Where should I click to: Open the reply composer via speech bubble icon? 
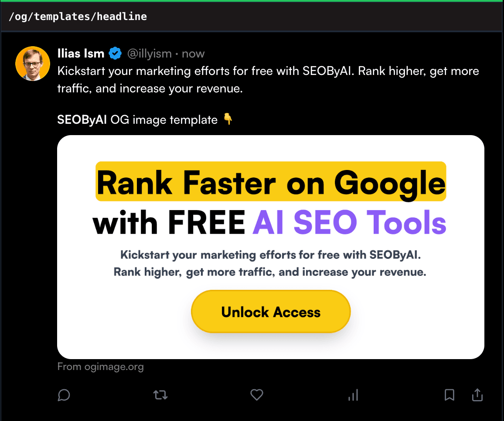[64, 395]
